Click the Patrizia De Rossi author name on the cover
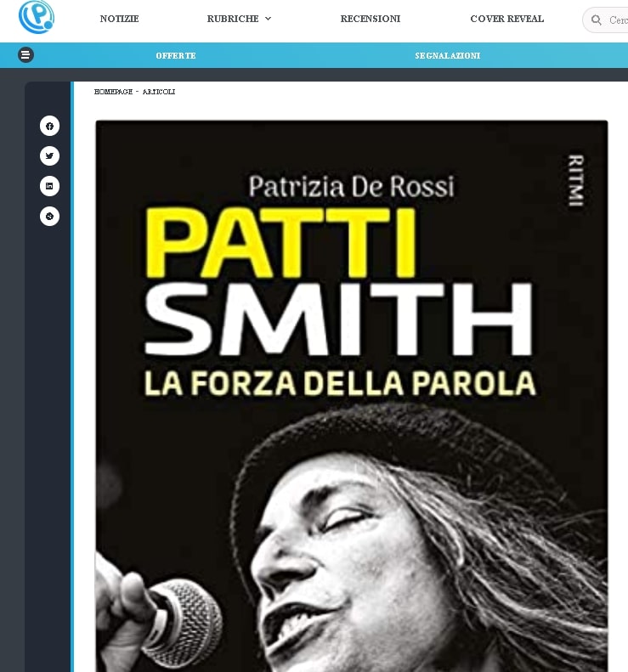Image resolution: width=628 pixels, height=672 pixels. (x=352, y=186)
